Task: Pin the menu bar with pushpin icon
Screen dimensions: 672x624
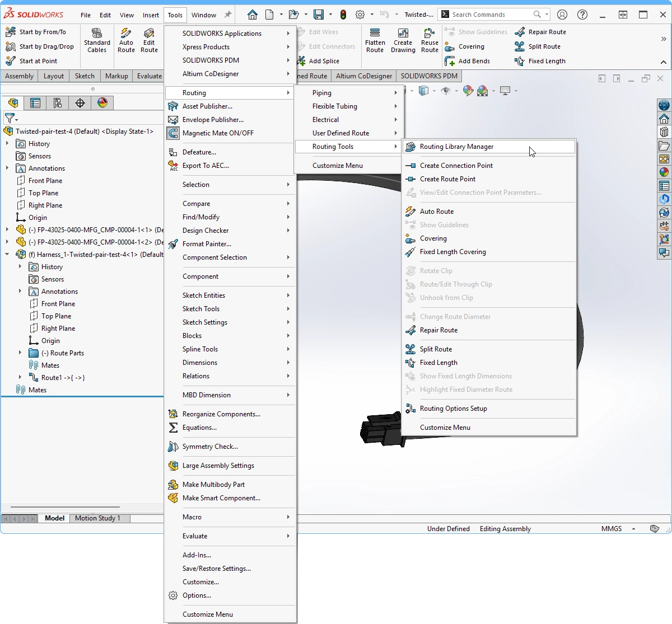Action: 227,15
